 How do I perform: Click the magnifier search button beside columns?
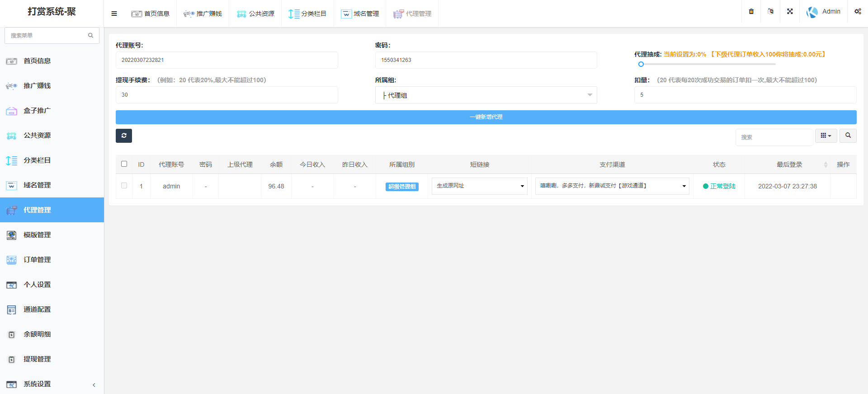coord(848,136)
